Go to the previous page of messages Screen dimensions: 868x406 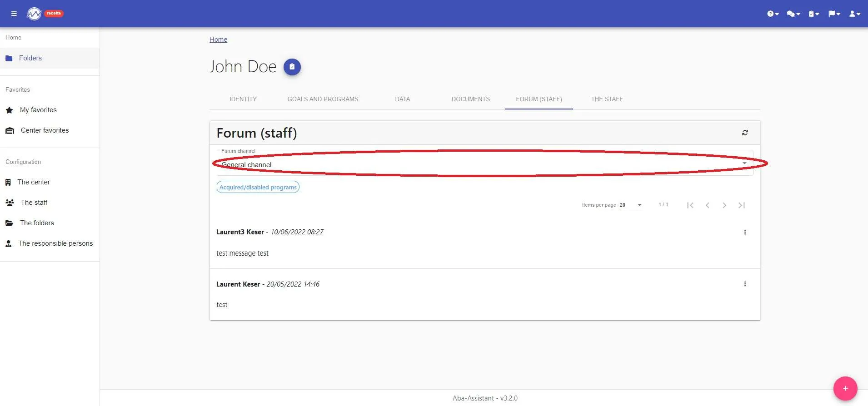pos(708,205)
